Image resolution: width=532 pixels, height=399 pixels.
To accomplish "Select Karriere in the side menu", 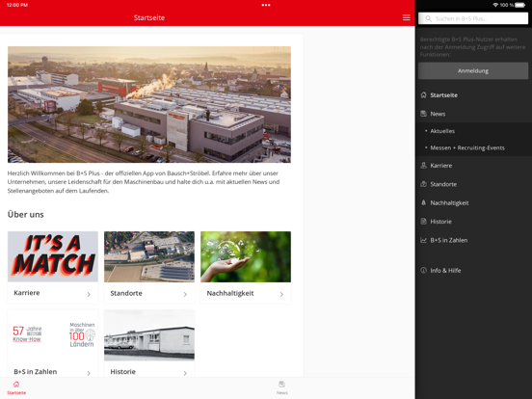I will click(441, 166).
